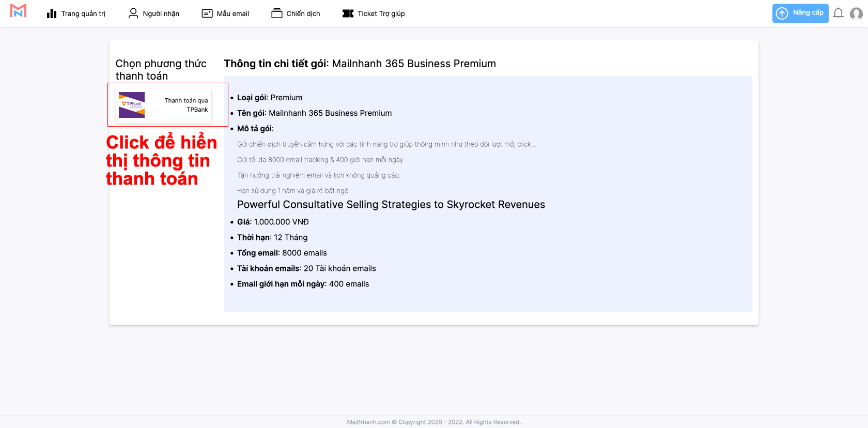Click the Chiến dịch stacked box icon
The image size is (868, 428).
[277, 13]
